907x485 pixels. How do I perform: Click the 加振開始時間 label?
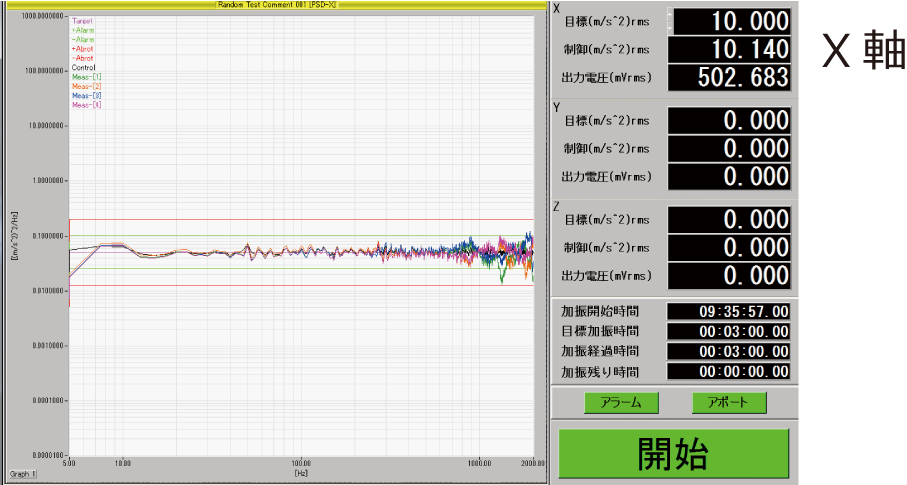click(x=600, y=311)
